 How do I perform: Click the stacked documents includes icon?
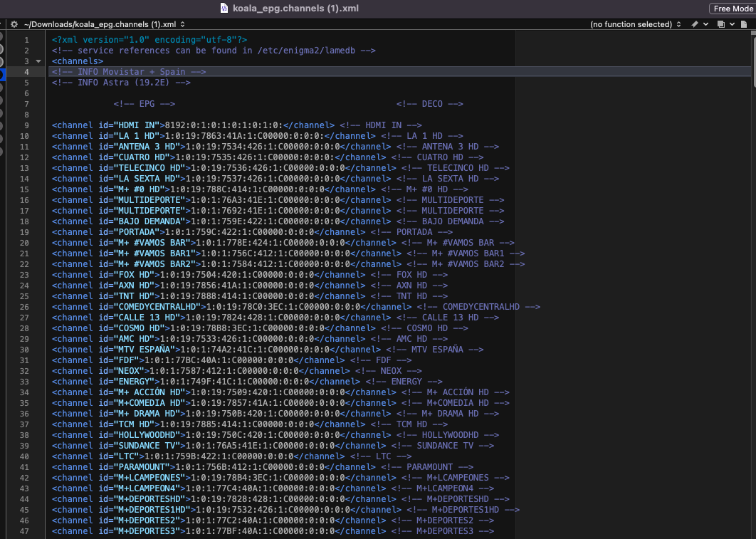coord(721,24)
